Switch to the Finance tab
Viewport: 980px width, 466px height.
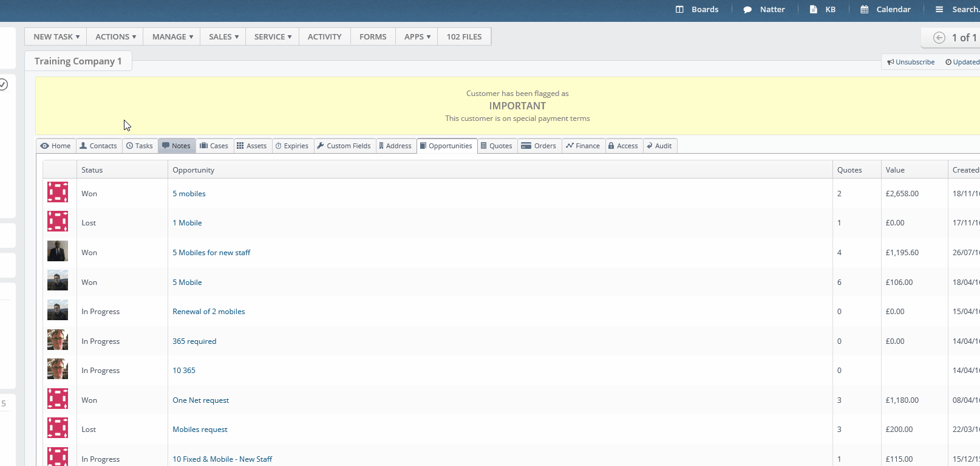tap(583, 146)
